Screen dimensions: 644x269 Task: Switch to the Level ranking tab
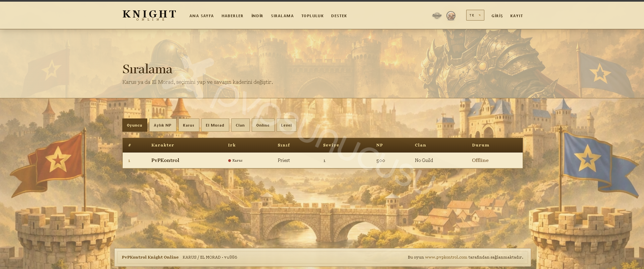pos(286,125)
